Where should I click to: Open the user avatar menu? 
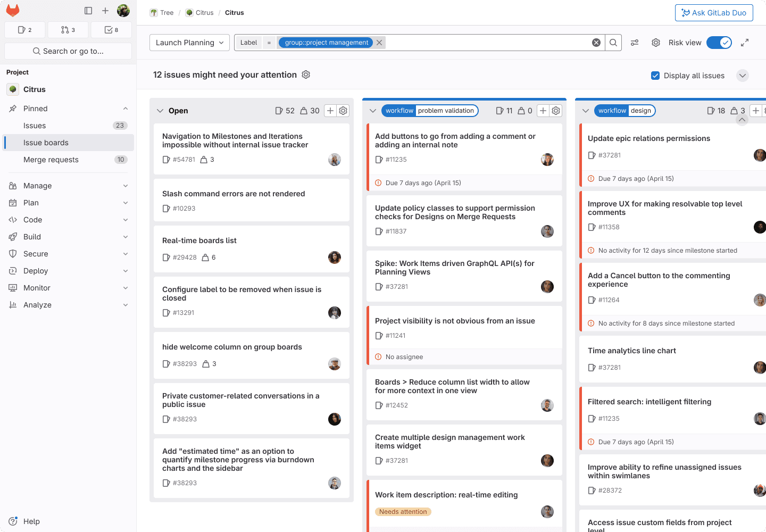[x=123, y=11]
